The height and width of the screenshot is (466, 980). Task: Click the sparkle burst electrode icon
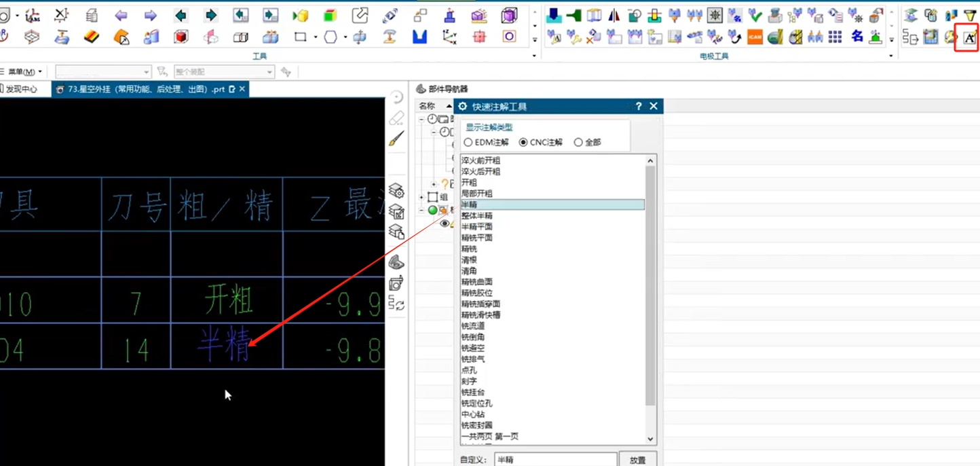(715, 15)
